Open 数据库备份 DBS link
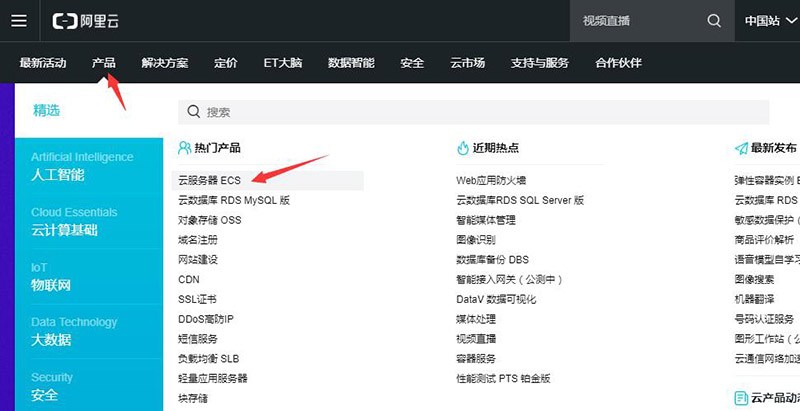Viewport: 800px width, 411px height. point(492,260)
